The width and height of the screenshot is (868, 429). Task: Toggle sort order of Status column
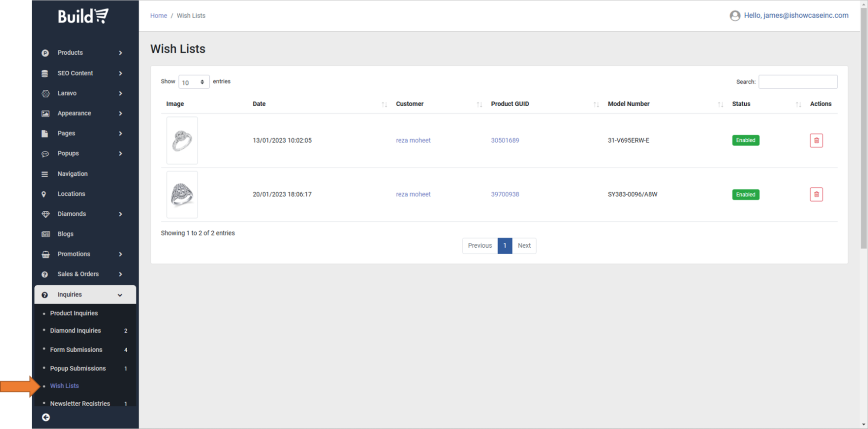tap(798, 104)
